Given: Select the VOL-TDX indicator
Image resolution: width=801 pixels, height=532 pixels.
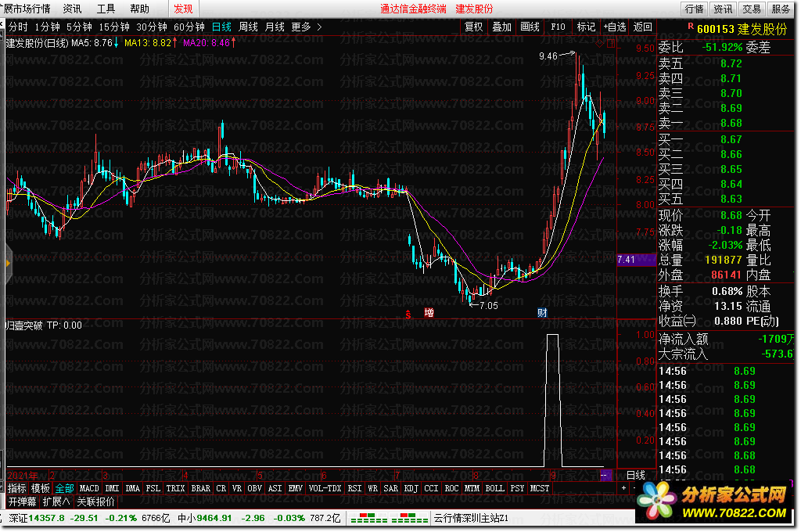Looking at the screenshot, I should (x=325, y=488).
